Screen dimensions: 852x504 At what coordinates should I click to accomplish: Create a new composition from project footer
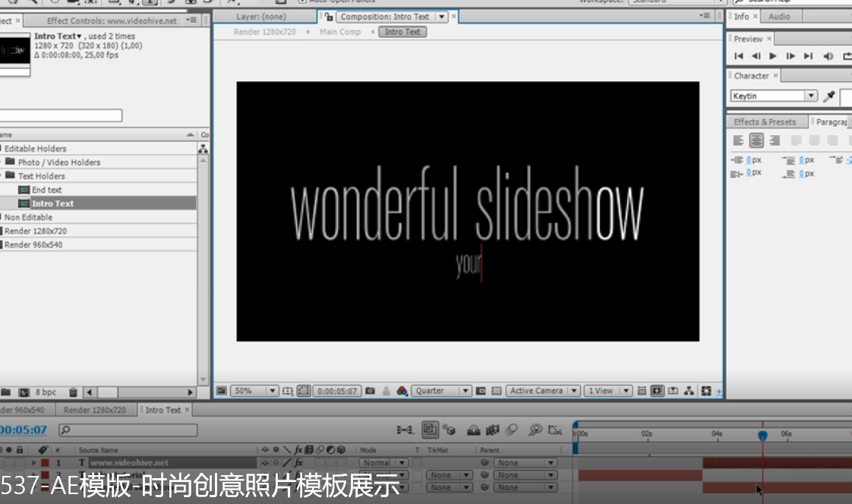[x=24, y=392]
